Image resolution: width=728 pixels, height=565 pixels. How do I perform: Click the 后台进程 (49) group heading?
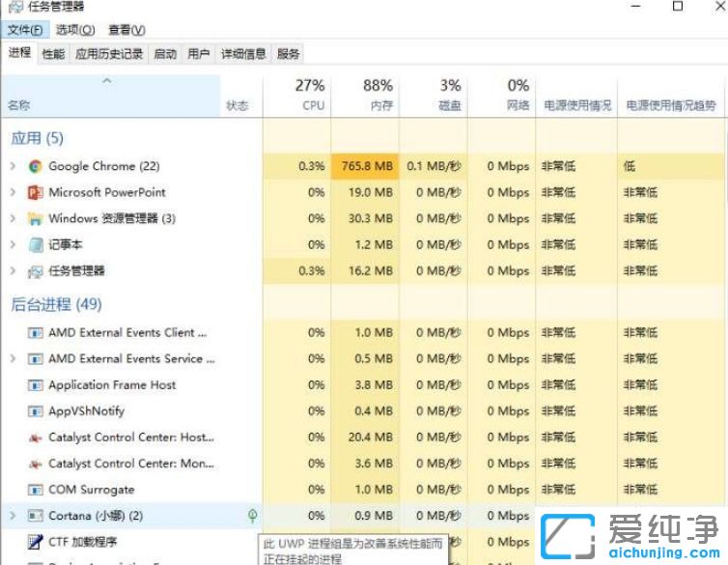click(56, 304)
